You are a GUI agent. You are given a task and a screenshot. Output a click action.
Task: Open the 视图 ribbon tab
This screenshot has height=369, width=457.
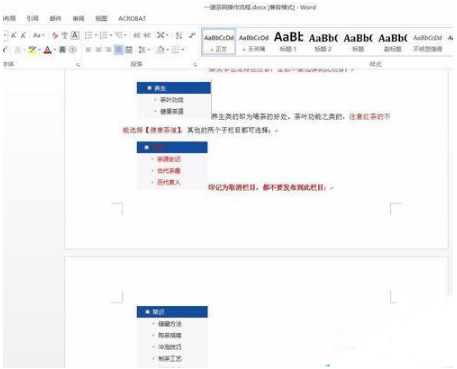101,18
